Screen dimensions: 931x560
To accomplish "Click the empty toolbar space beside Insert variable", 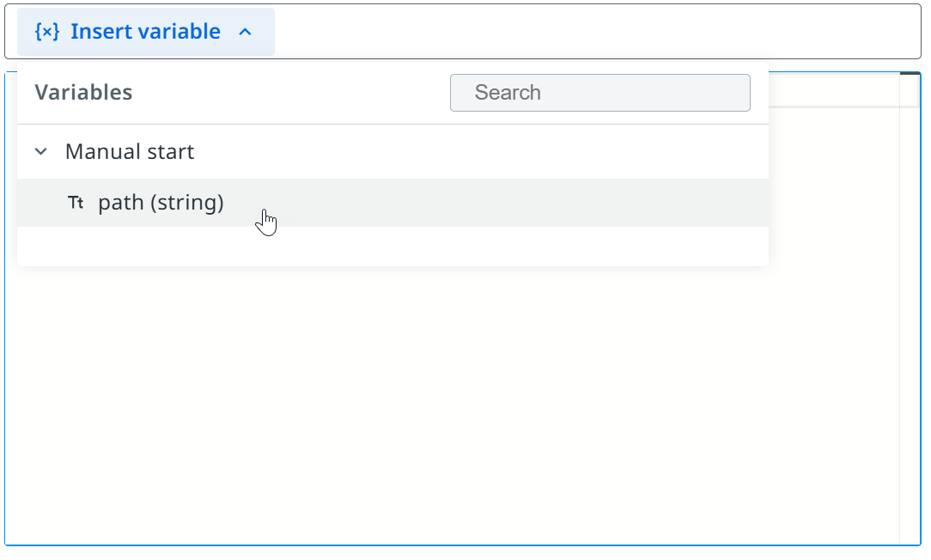I will 597,32.
